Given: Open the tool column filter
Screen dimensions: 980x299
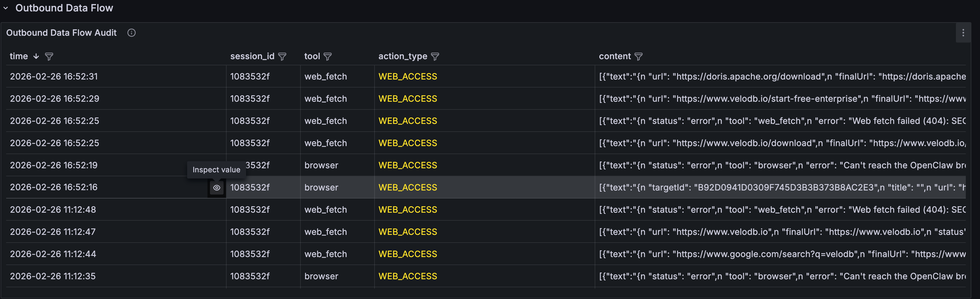Looking at the screenshot, I should coord(328,57).
